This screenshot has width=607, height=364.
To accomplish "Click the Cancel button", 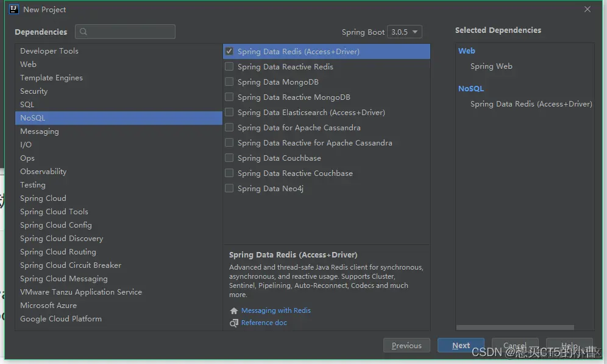I will [x=515, y=345].
